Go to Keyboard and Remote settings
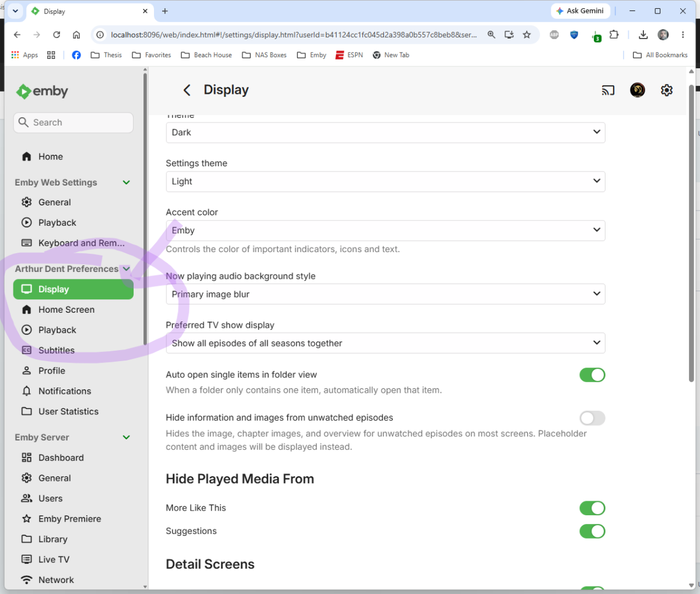The height and width of the screenshot is (594, 700). point(73,243)
